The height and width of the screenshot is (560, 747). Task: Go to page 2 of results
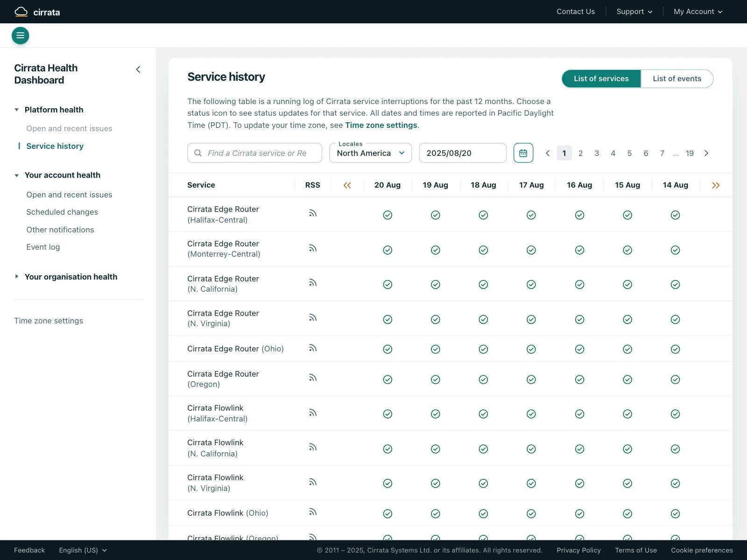pyautogui.click(x=580, y=153)
